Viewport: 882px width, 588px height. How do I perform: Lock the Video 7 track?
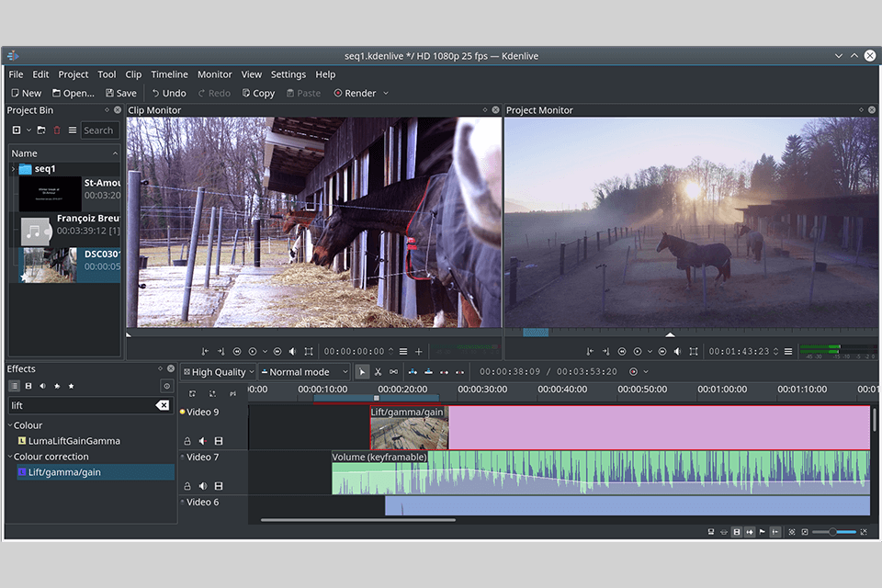[x=187, y=486]
